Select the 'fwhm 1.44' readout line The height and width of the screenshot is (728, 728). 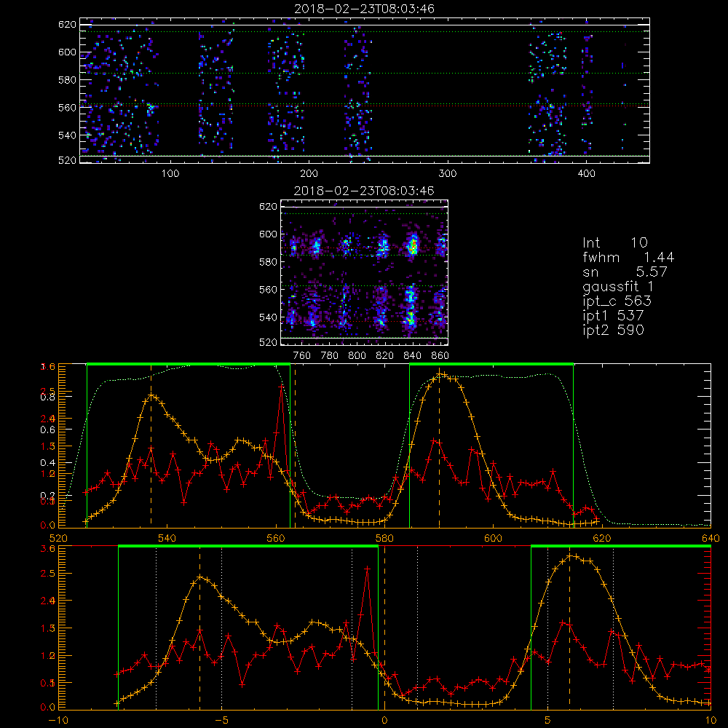coord(628,257)
